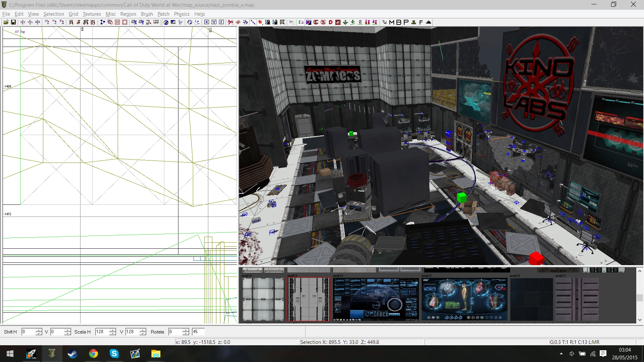Click the hollow square brush icon
Screen dimensions: 644x362
pyautogui.click(x=117, y=22)
